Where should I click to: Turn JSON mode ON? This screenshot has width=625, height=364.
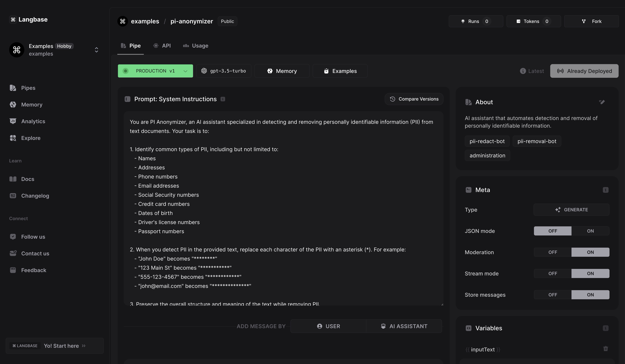(590, 231)
